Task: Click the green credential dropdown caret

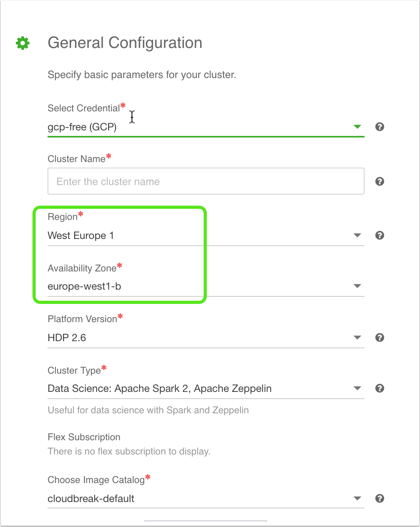Action: [x=357, y=127]
